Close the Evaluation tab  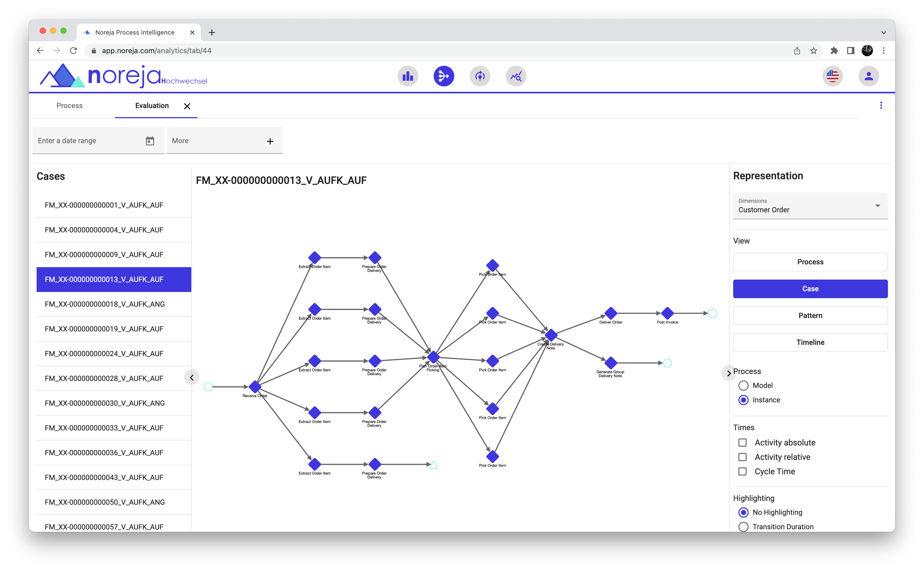click(187, 106)
